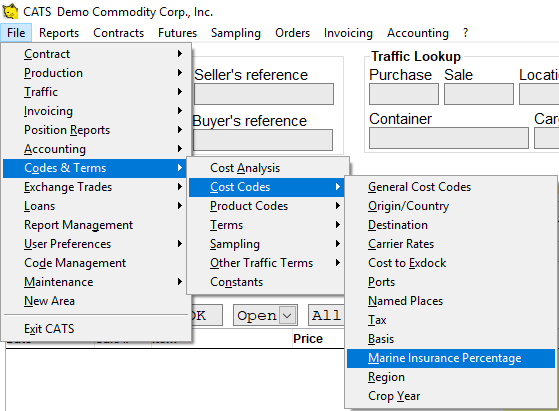Open Ports codes
Image resolution: width=559 pixels, height=411 pixels.
(x=451, y=282)
